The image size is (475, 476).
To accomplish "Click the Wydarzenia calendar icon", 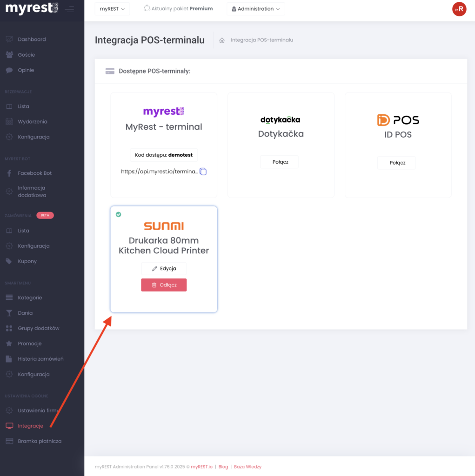I will [x=9, y=122].
